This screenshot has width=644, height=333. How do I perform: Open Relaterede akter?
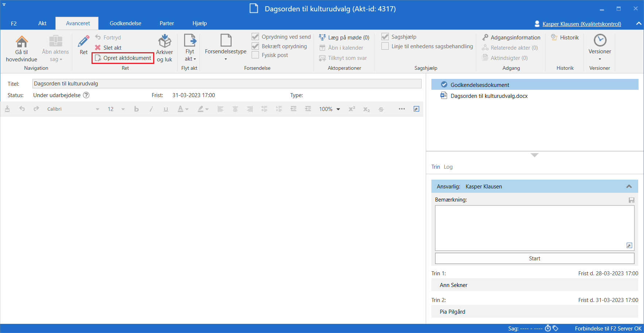coord(510,47)
